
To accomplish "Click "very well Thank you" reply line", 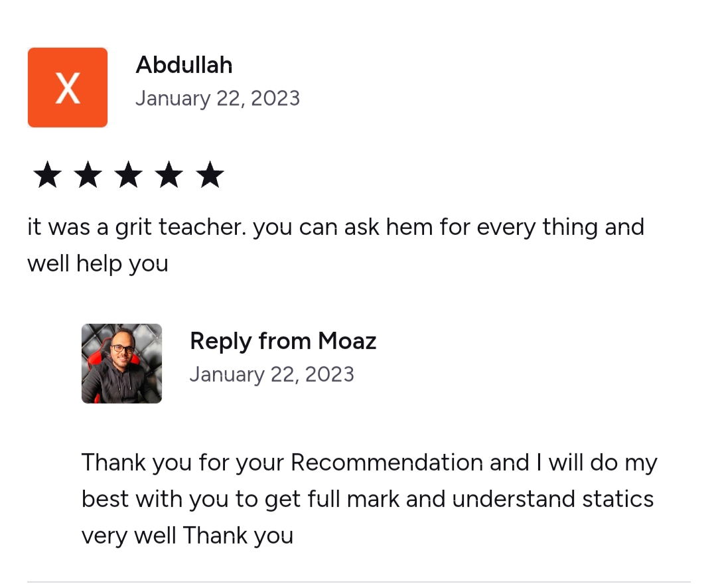I will (187, 536).
